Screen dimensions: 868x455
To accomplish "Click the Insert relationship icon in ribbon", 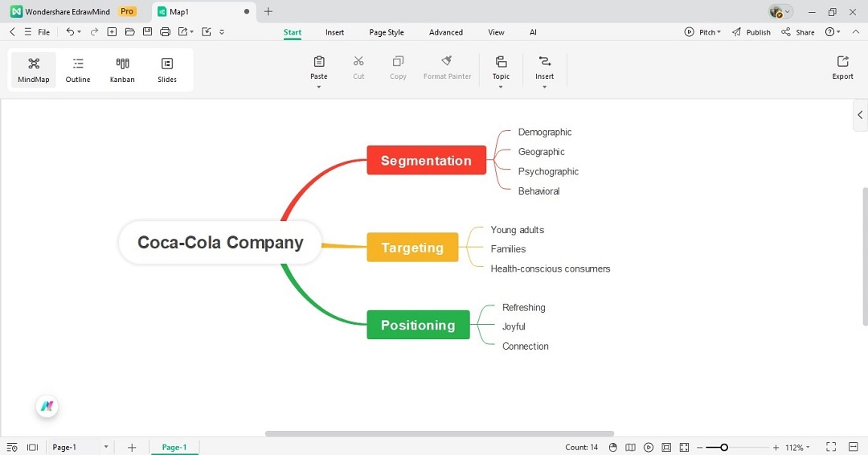I will tap(545, 61).
